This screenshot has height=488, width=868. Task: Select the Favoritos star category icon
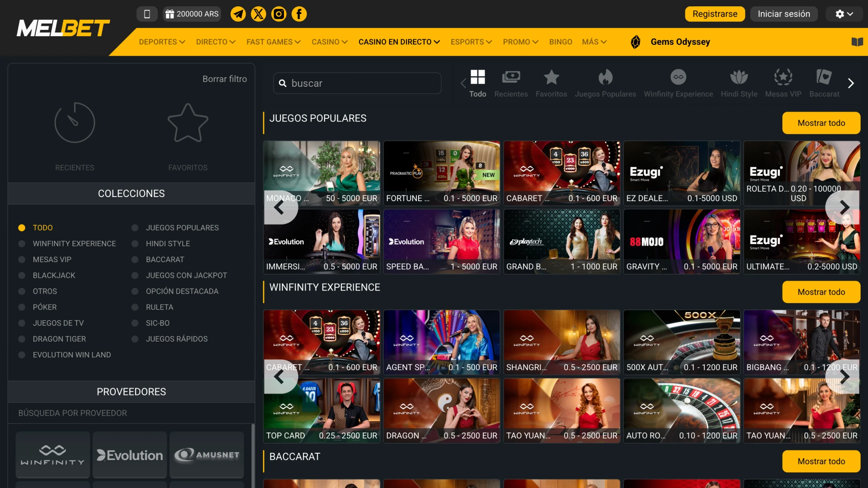click(551, 83)
